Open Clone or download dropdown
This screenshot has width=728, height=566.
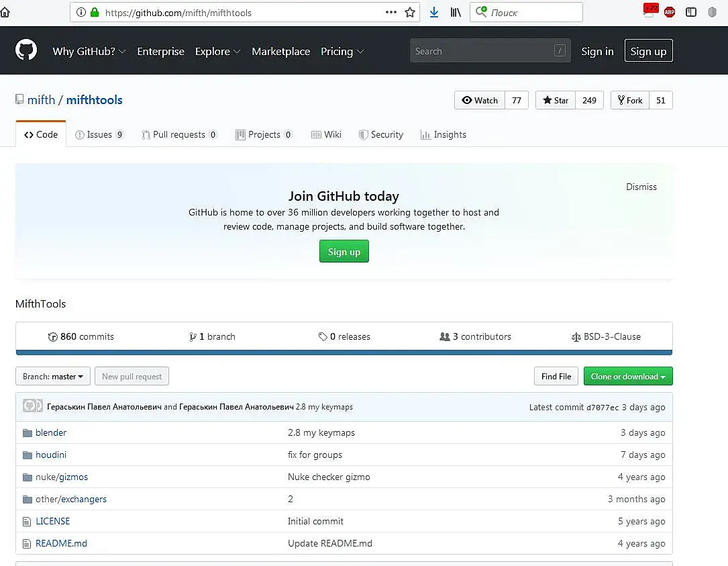[x=628, y=377]
